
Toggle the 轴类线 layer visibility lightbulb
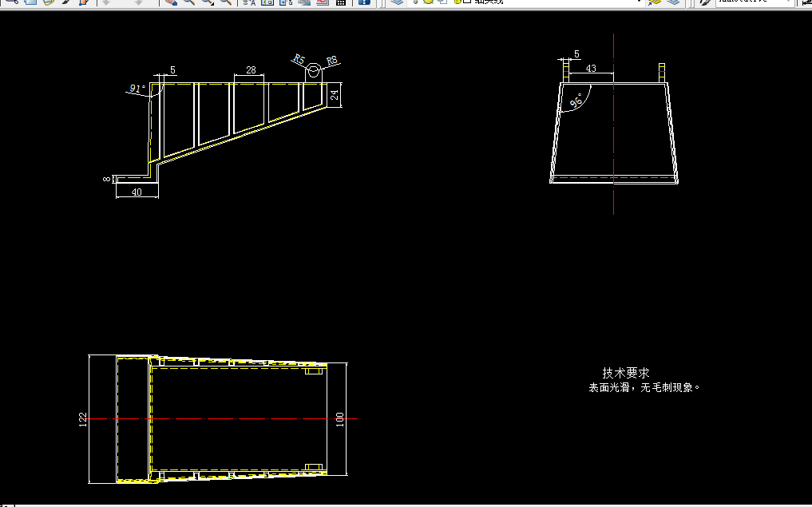click(415, 3)
